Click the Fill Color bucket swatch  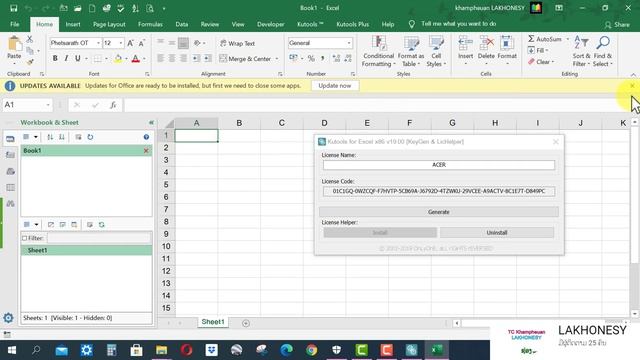pyautogui.click(x=118, y=59)
